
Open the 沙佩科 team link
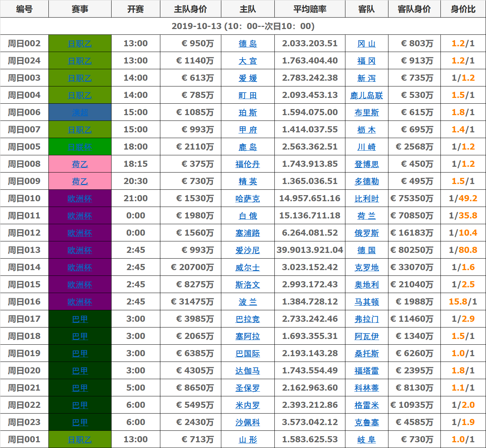coord(248,423)
